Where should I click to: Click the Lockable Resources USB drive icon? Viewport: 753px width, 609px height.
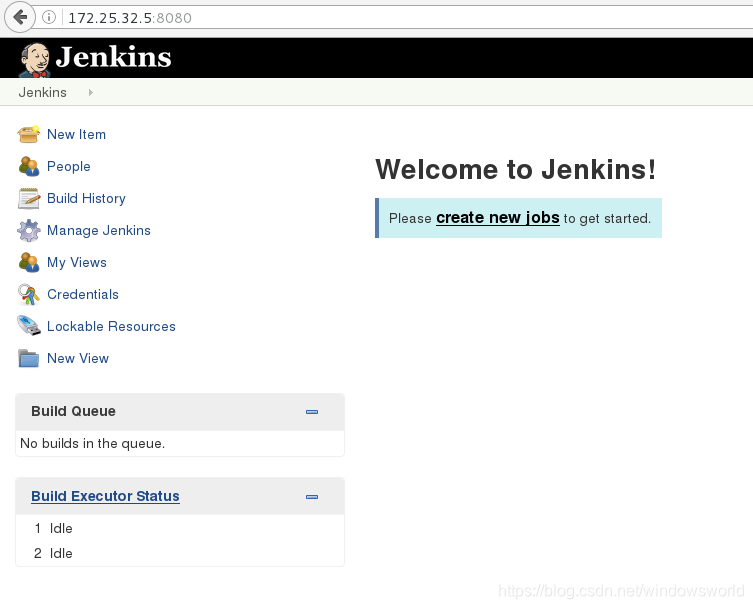click(x=28, y=326)
